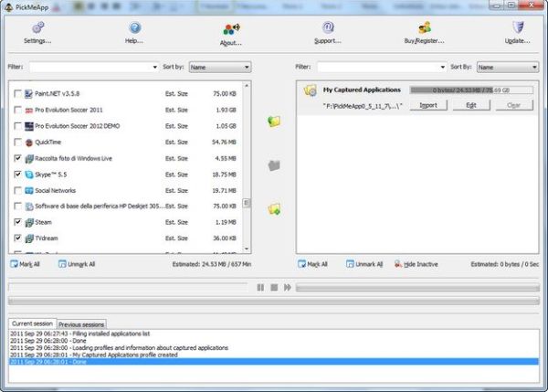Viewport: 548px width, 392px height.
Task: Check the Pro Evolution Soccer 2012 DEMO checkbox
Action: point(17,126)
